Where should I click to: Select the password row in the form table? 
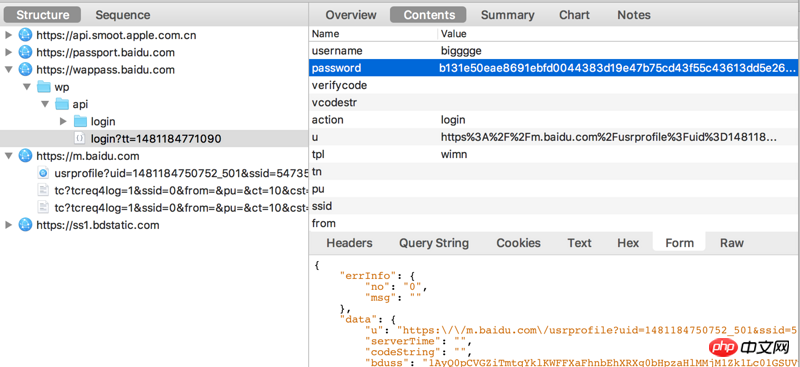pos(554,68)
